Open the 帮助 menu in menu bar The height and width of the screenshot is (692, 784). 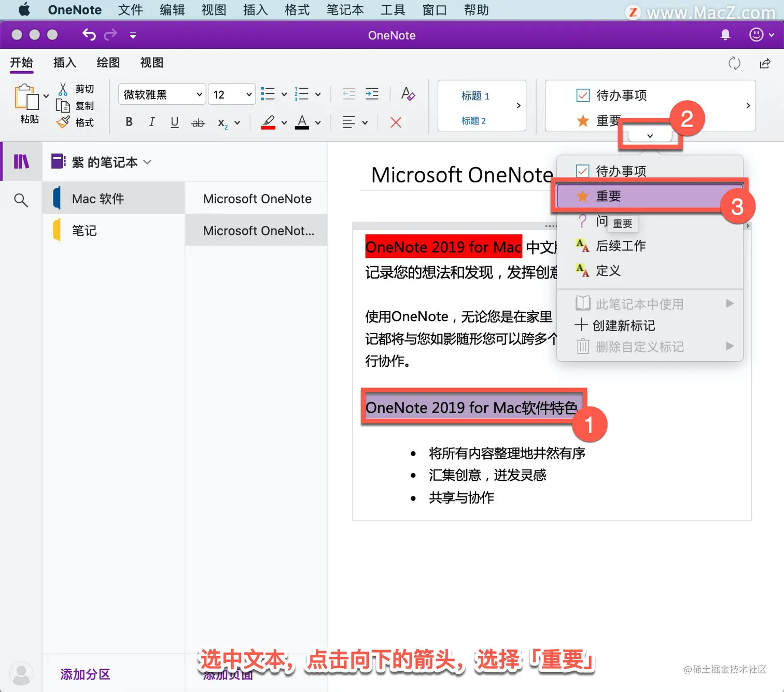coord(476,10)
